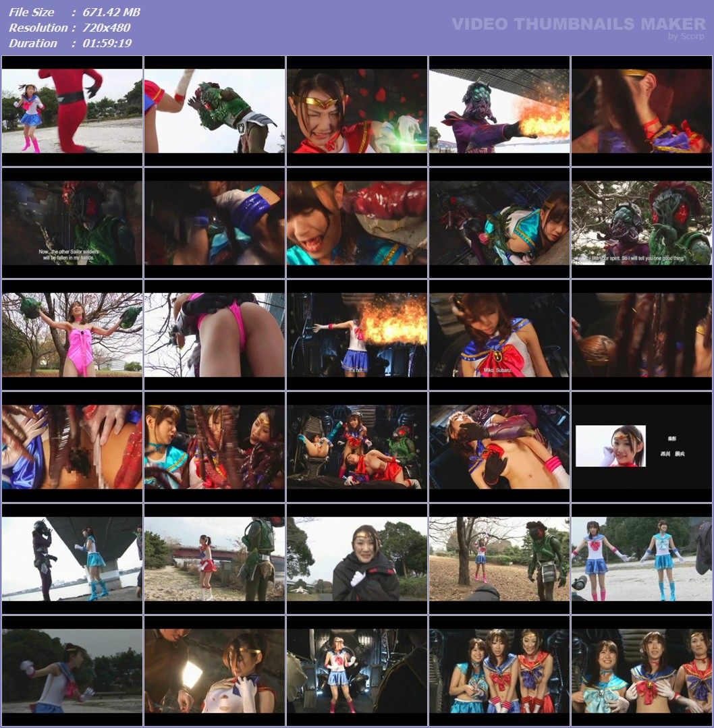Select the thumbnail filmed under the bridge

pyautogui.click(x=72, y=559)
